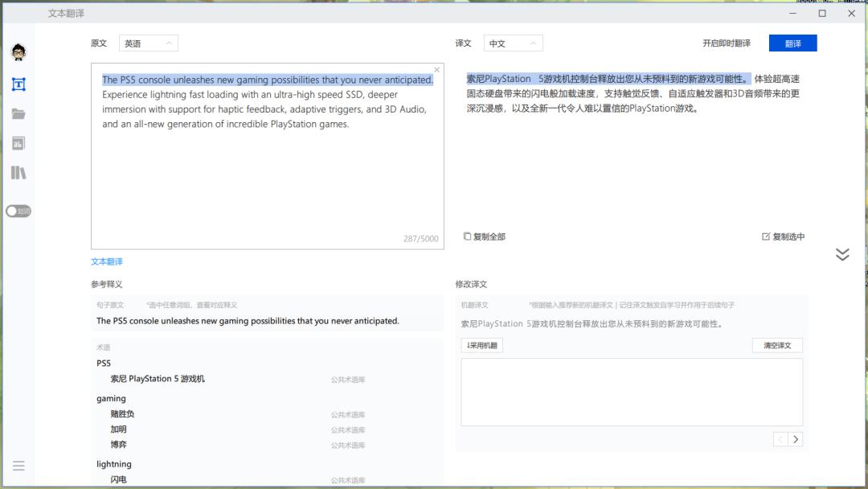The width and height of the screenshot is (868, 489).
Task: Click the word lookup "ab" icon in sidebar
Action: point(18,143)
